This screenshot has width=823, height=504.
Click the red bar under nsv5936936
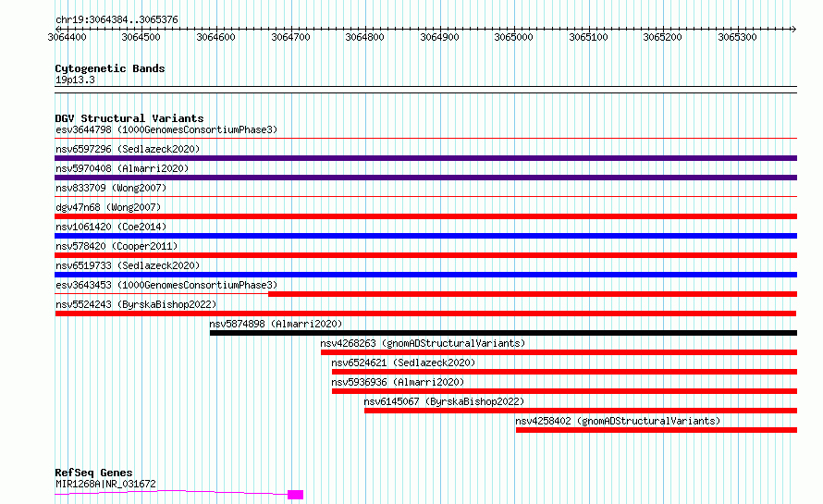(564, 391)
